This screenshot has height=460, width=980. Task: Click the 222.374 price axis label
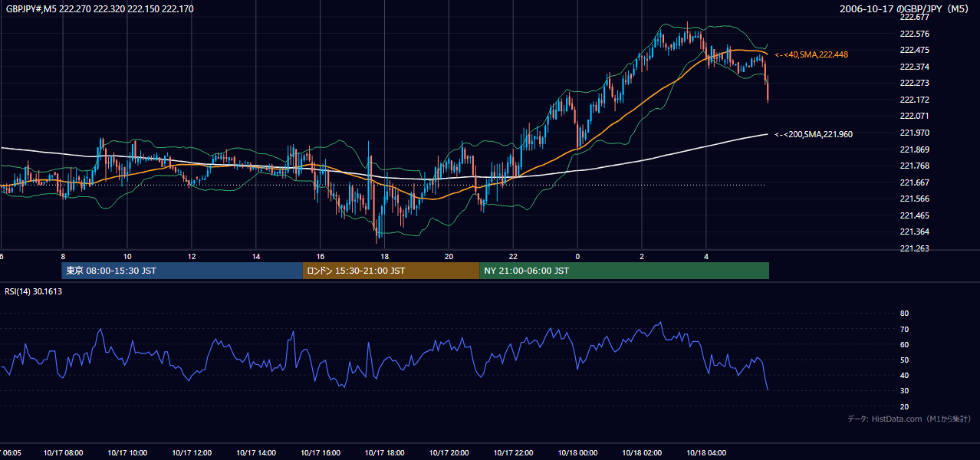pyautogui.click(x=914, y=67)
